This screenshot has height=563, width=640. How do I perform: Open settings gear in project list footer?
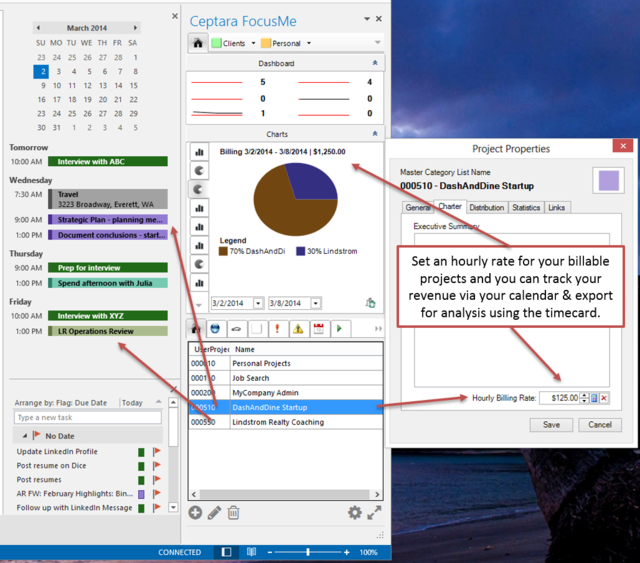coord(354,512)
